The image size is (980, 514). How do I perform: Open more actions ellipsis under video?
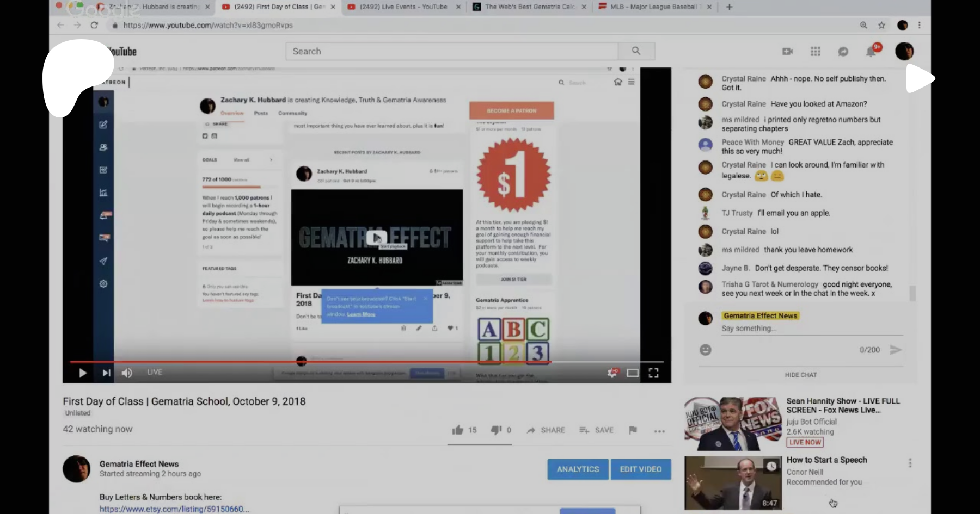[x=659, y=431]
